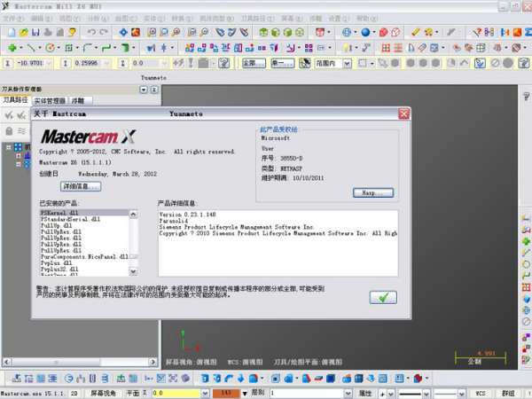Viewport: 532px width, 399px height.
Task: Click the 单一 select-only button
Action: pyautogui.click(x=282, y=64)
